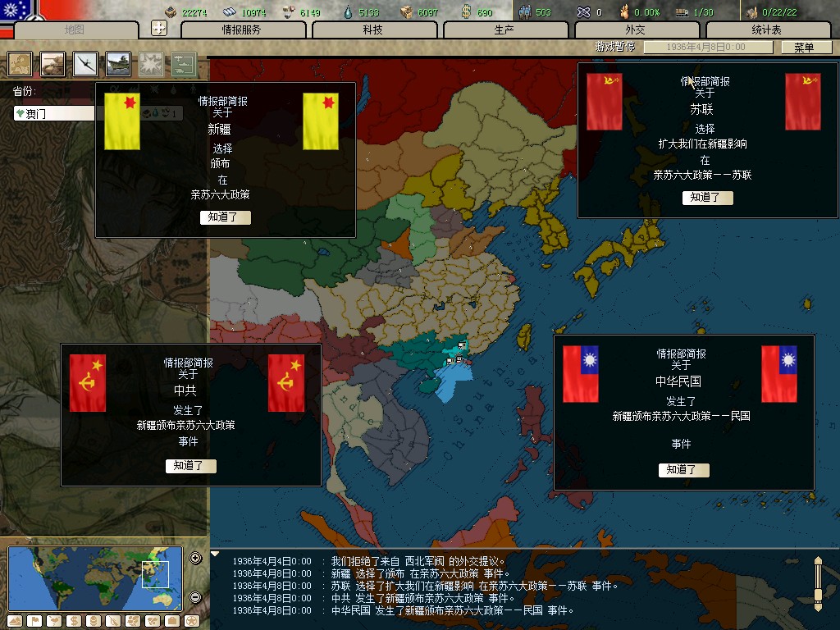
Task: Click the explosion battles icon
Action: click(151, 64)
